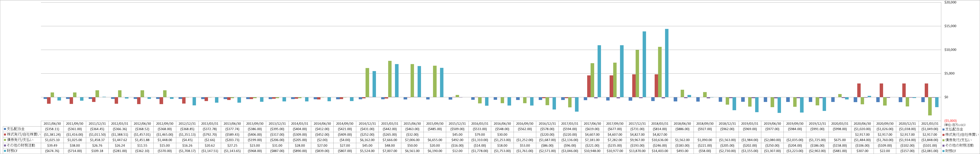Click the ($792.70) cell
The image size is (980, 154).
click(x=210, y=135)
